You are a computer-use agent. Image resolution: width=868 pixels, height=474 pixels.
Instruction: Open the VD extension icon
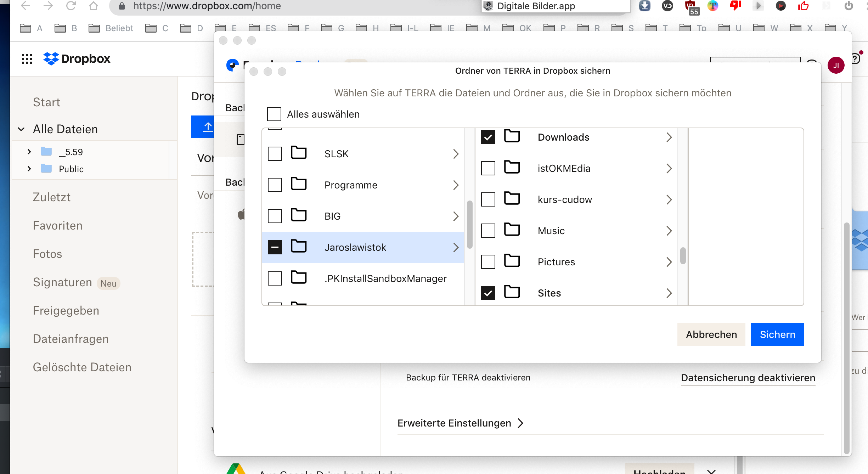pos(667,6)
